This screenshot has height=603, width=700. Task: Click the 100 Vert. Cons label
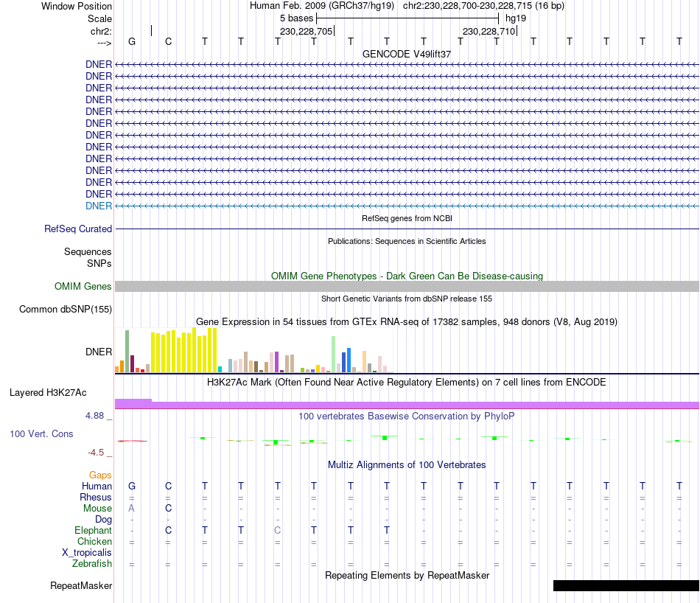pyautogui.click(x=41, y=433)
